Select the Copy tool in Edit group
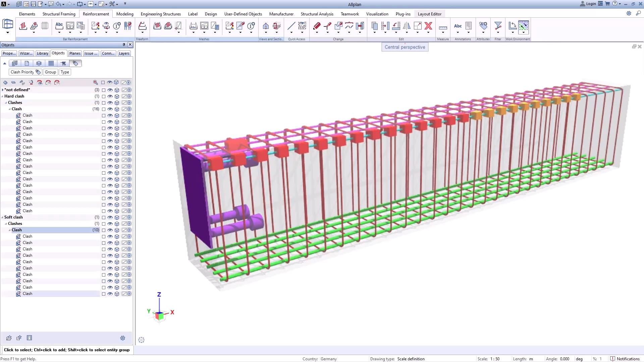The width and height of the screenshot is (644, 362). [x=375, y=26]
